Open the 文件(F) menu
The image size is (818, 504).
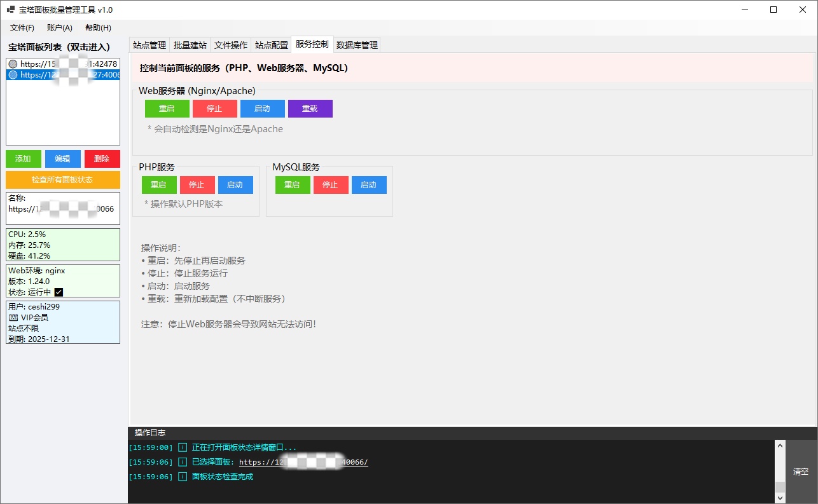coord(22,28)
